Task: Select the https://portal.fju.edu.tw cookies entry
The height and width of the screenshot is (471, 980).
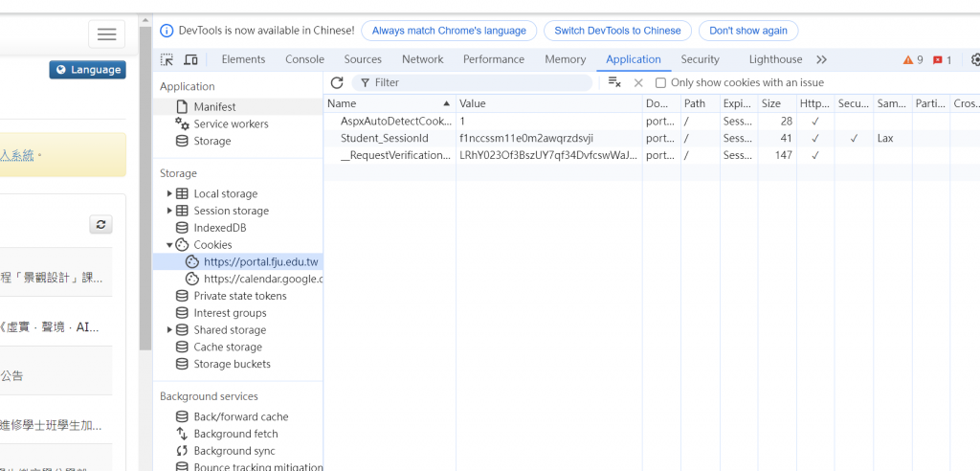Action: [x=237, y=261]
